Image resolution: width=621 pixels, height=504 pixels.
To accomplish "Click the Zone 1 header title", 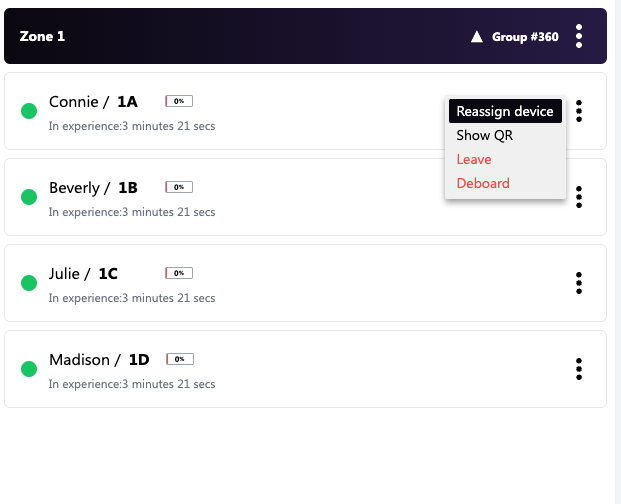I will tap(42, 36).
